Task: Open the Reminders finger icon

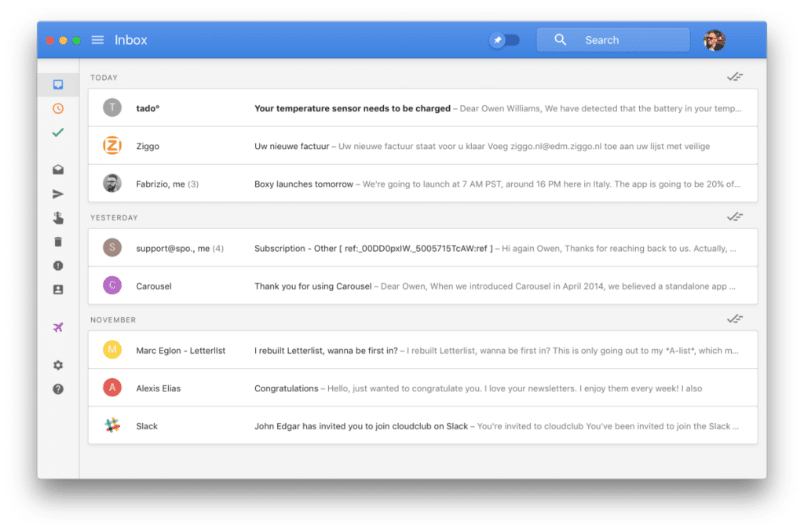Action: tap(58, 218)
